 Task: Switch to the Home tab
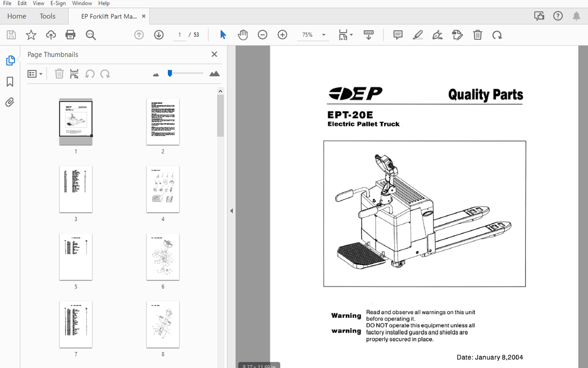(x=17, y=16)
